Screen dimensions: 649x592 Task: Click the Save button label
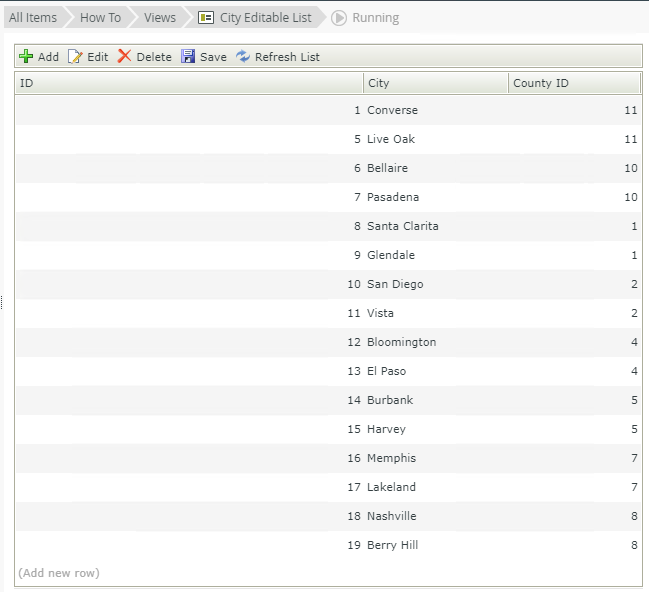point(213,57)
